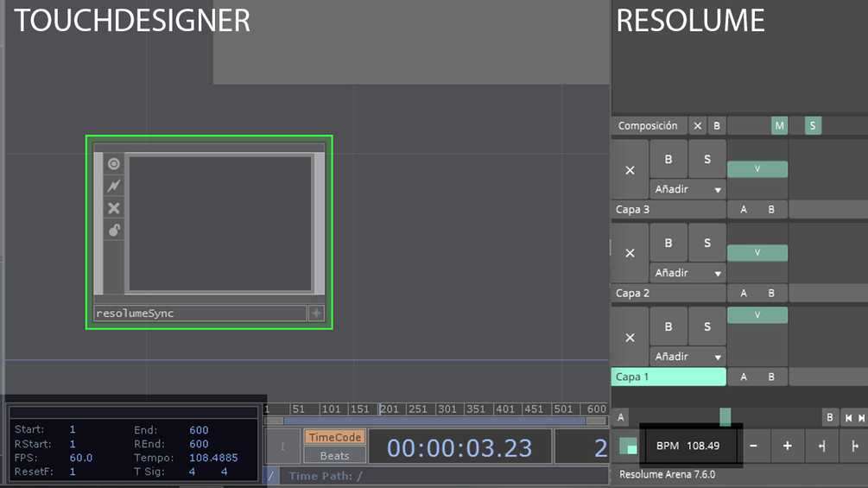Click the timeline range start handle

(x=274, y=421)
